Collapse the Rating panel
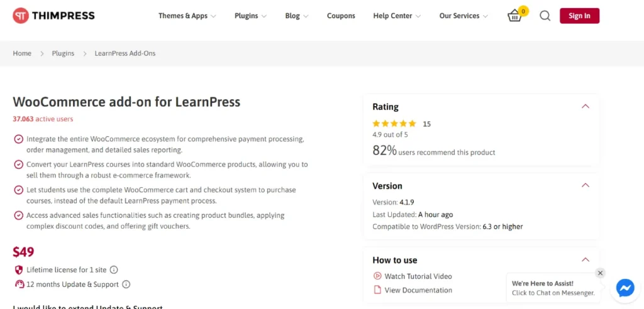Image resolution: width=644 pixels, height=309 pixels. click(586, 107)
